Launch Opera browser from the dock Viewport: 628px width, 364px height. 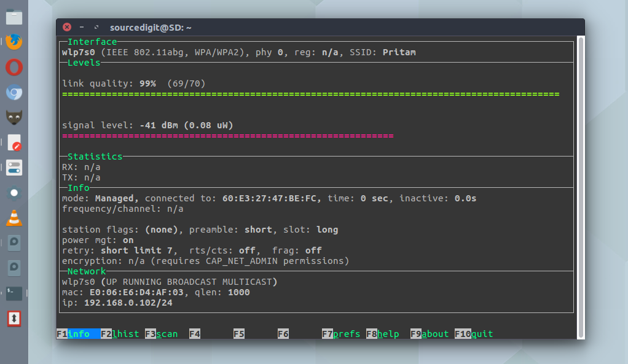pyautogui.click(x=14, y=67)
